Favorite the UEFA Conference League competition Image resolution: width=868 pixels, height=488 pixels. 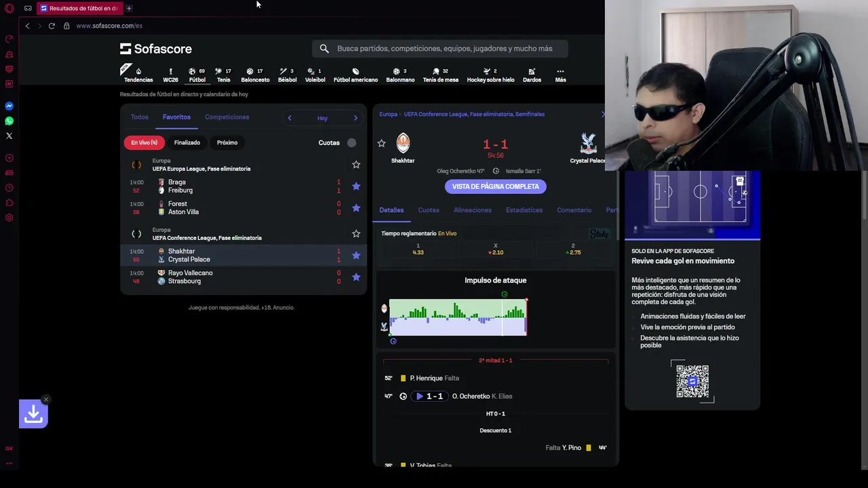coord(356,234)
